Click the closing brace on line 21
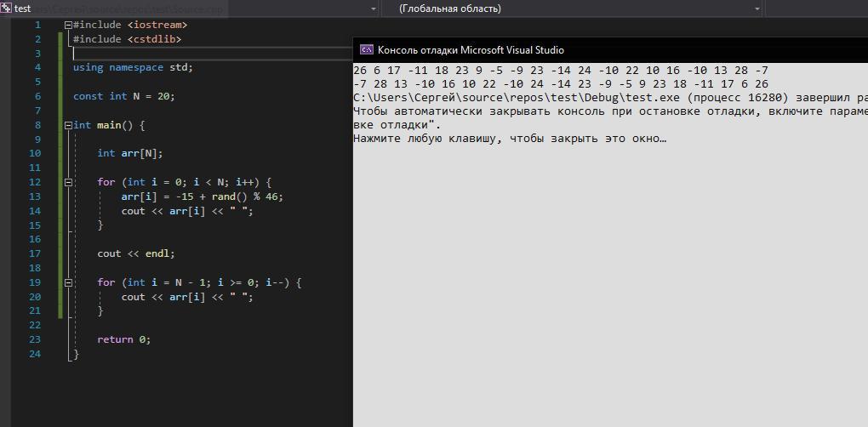The image size is (868, 427). pyautogui.click(x=100, y=310)
